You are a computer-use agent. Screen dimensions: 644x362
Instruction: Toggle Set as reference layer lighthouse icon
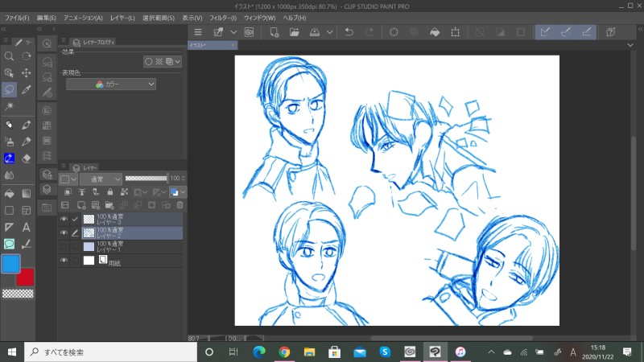point(82,191)
